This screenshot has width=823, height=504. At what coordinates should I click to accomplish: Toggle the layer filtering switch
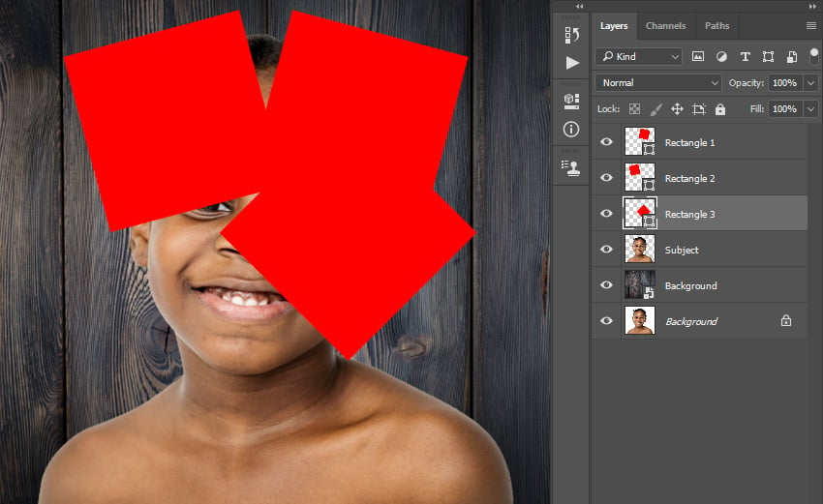[814, 55]
